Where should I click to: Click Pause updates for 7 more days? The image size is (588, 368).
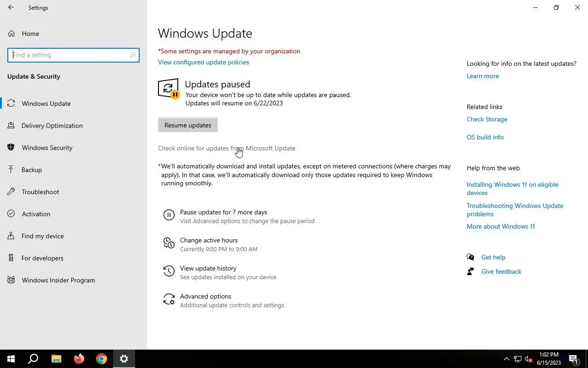click(x=223, y=212)
